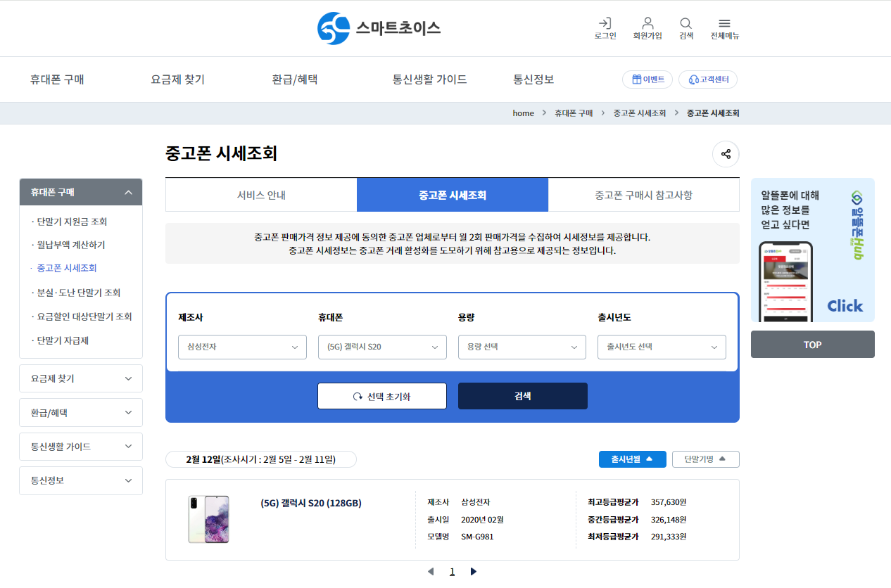The image size is (891, 588).
Task: Open 단말기 지원금 조회 sidebar link
Action: [72, 222]
